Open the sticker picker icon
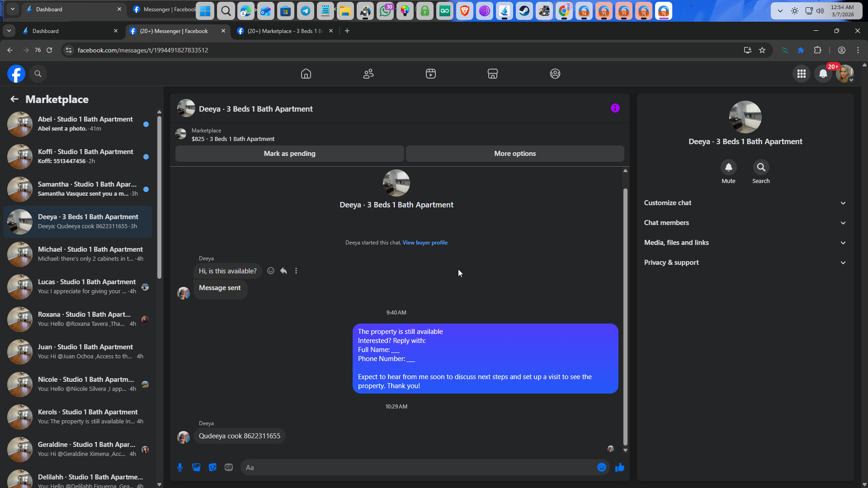 [x=212, y=467]
